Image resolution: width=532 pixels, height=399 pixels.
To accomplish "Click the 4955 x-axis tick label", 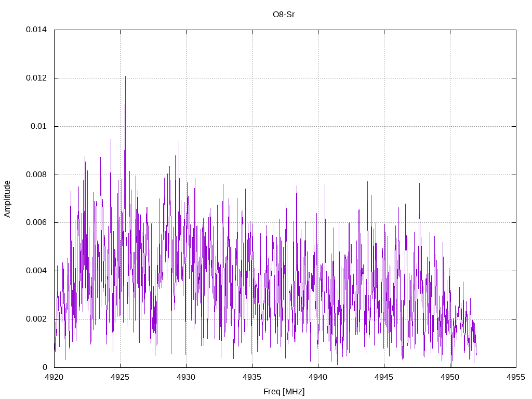I will [x=516, y=377].
